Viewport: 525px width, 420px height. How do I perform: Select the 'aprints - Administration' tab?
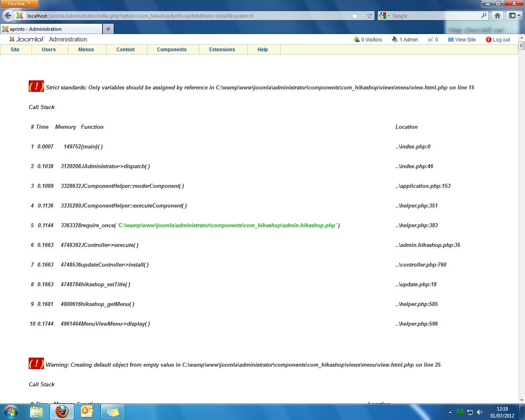pos(51,29)
